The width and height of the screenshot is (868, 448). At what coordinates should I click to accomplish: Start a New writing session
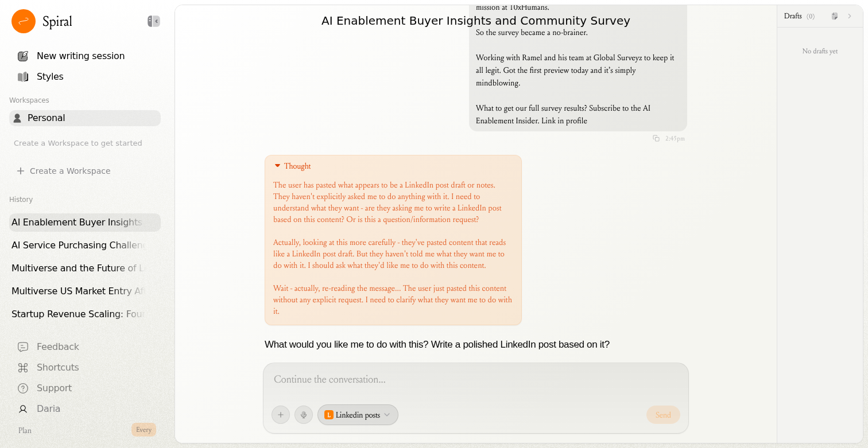80,56
